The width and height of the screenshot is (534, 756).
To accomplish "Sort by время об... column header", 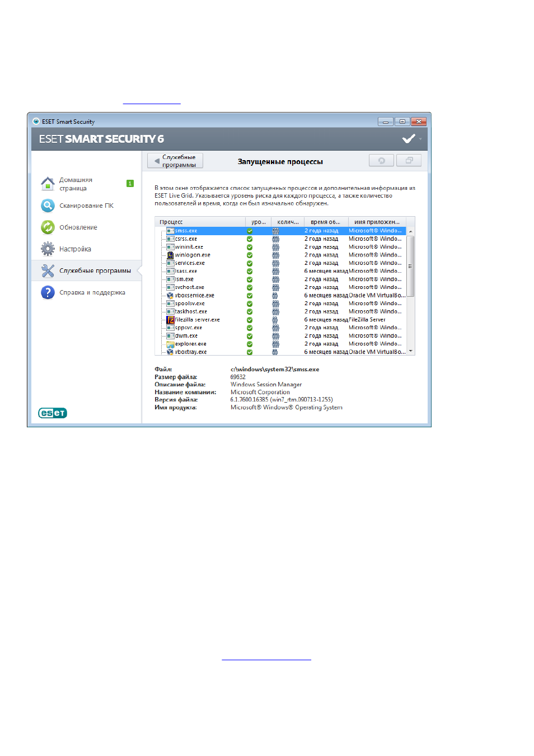I will (326, 222).
